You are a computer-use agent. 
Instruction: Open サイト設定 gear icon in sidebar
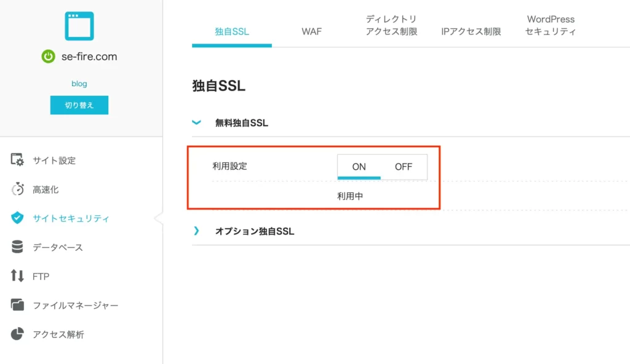pyautogui.click(x=17, y=160)
